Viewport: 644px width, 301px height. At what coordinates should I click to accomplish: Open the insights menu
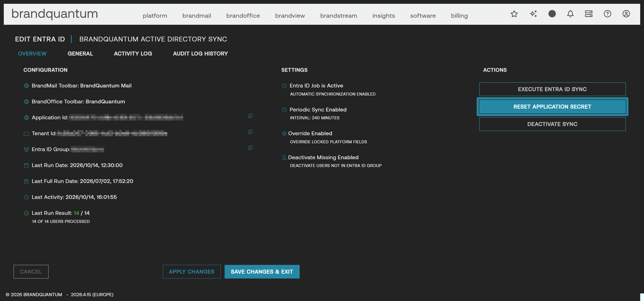[x=384, y=16]
